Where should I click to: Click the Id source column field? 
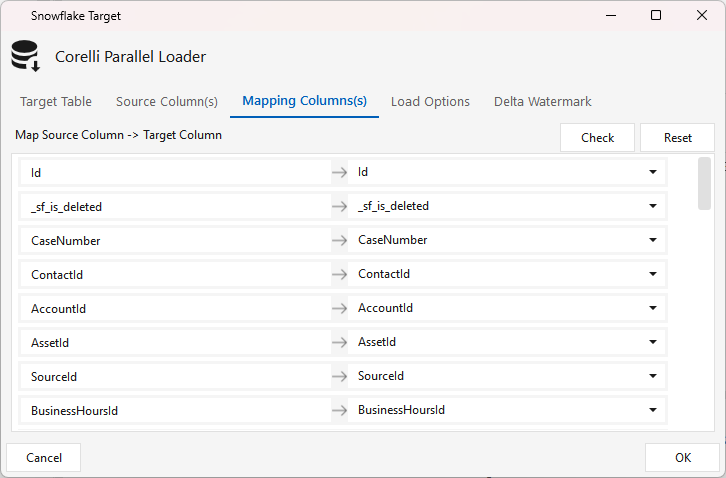(x=175, y=172)
